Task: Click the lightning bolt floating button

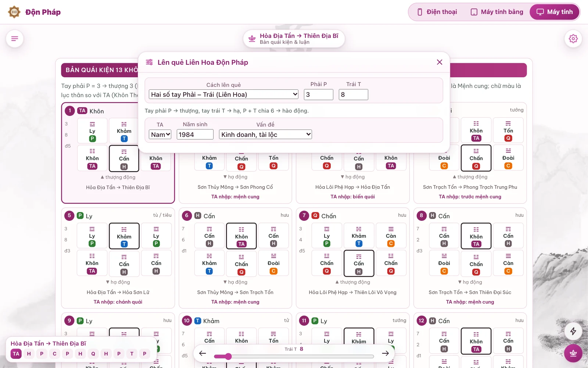Action: tap(573, 331)
